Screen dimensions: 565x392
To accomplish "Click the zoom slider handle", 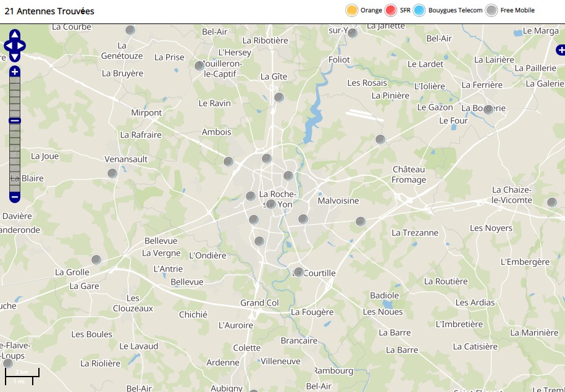I will [x=15, y=121].
